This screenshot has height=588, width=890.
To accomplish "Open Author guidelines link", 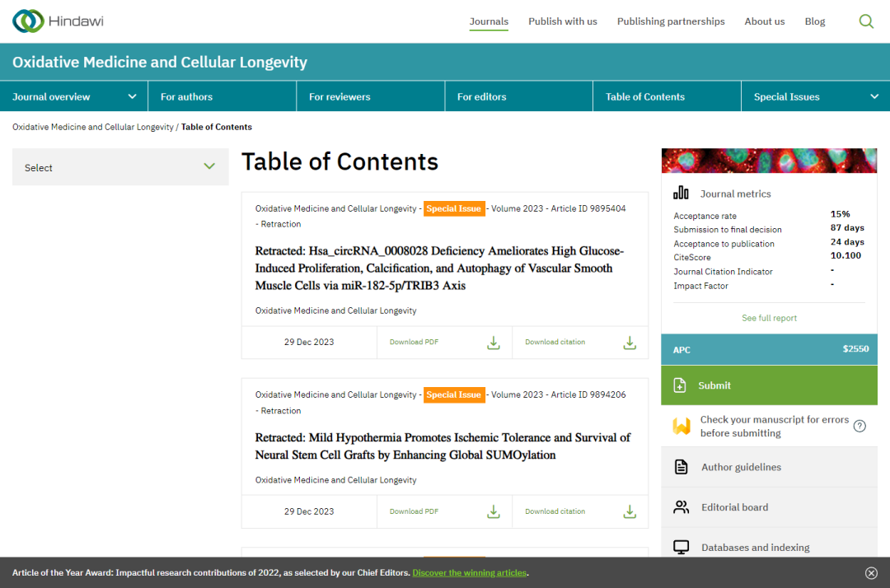I will coord(741,467).
